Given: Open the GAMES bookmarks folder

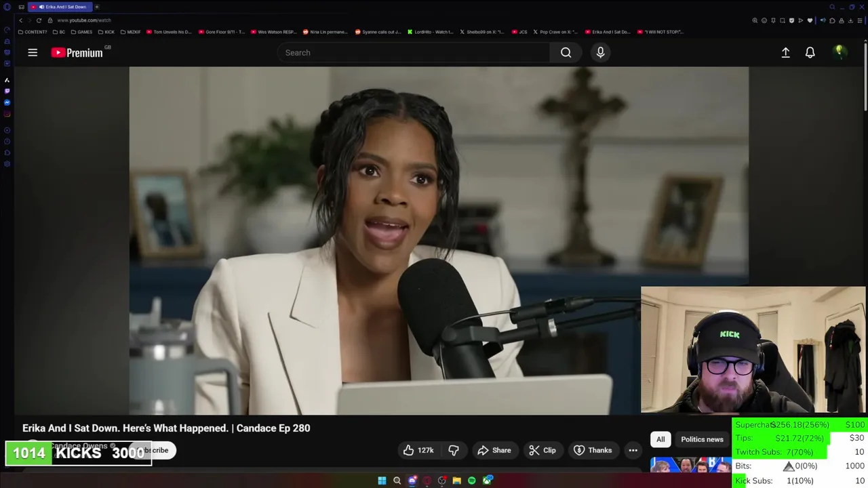Looking at the screenshot, I should tap(81, 32).
